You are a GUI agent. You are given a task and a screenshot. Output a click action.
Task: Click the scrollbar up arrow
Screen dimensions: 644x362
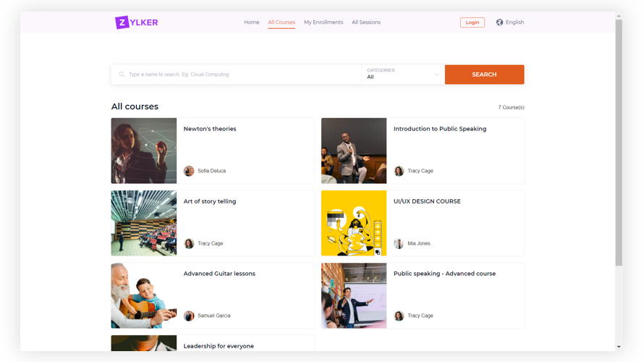(x=619, y=16)
